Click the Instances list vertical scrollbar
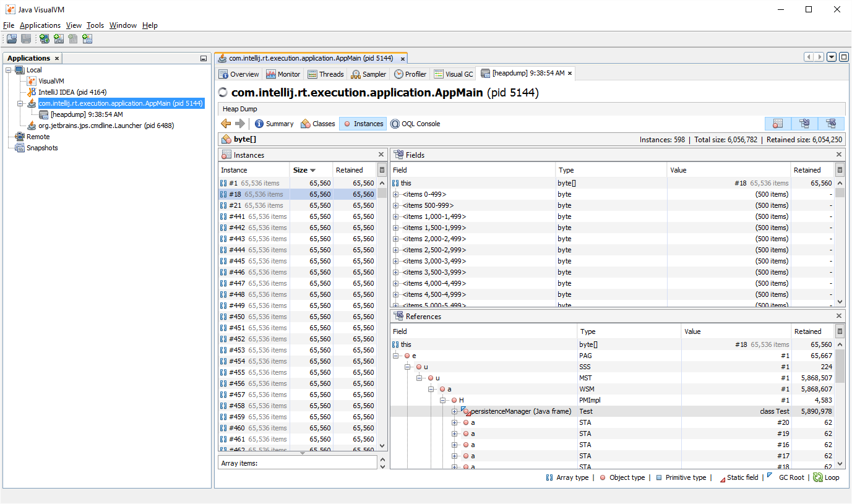Viewport: 852px width, 504px height. [382, 314]
